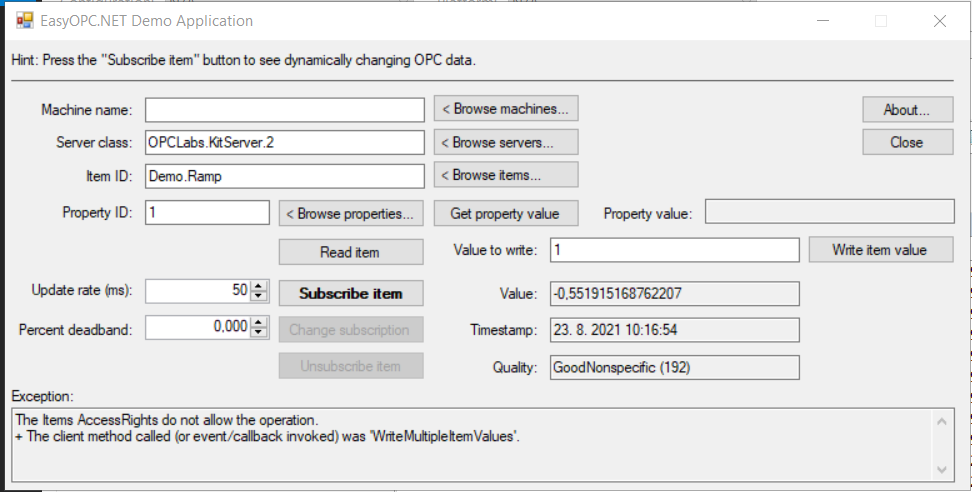Click the Value field showing -0,551915168762207
972x492 pixels.
[x=674, y=294]
